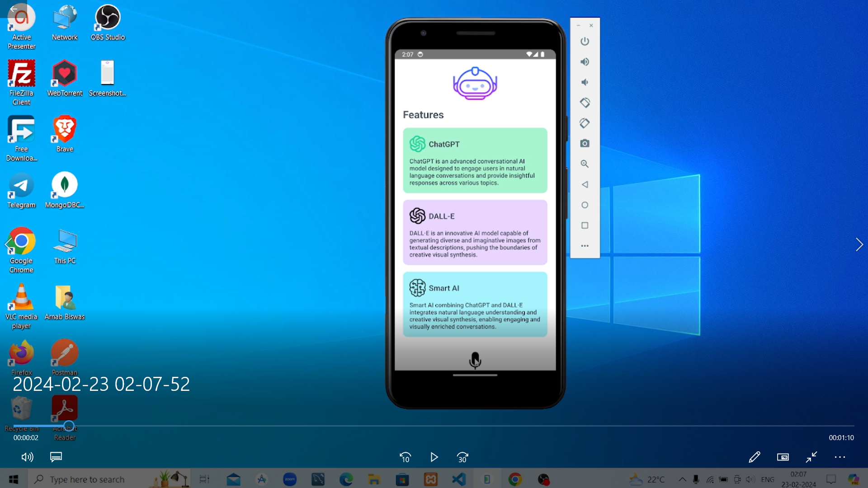Open the more options ellipsis
Viewport: 868px width, 488px height.
[840, 457]
